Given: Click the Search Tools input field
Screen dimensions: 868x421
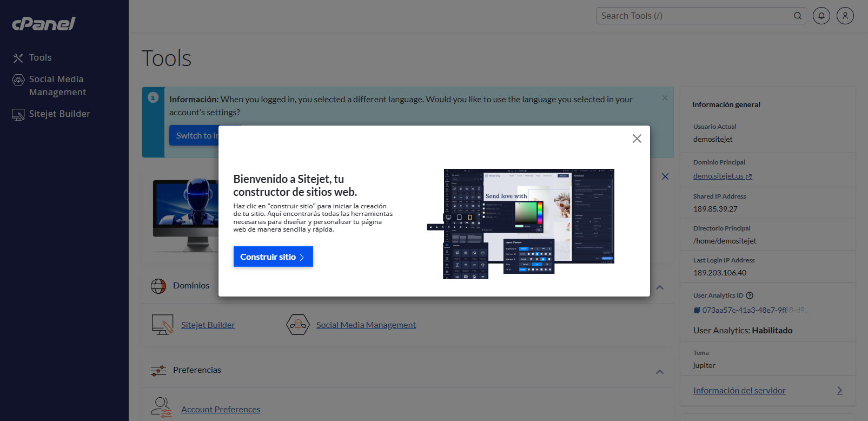Looking at the screenshot, I should (695, 16).
